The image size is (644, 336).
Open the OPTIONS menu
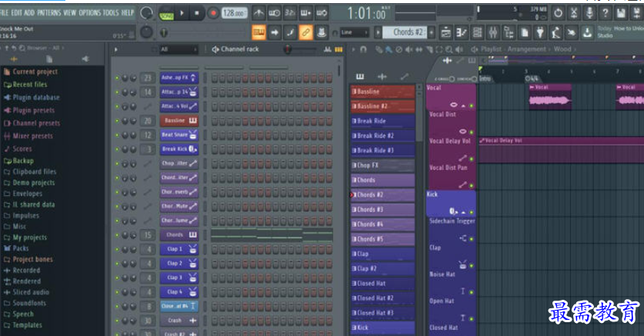point(89,13)
